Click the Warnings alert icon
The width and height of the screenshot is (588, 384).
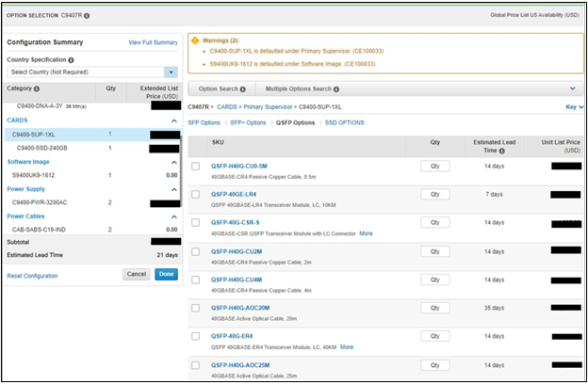point(195,40)
